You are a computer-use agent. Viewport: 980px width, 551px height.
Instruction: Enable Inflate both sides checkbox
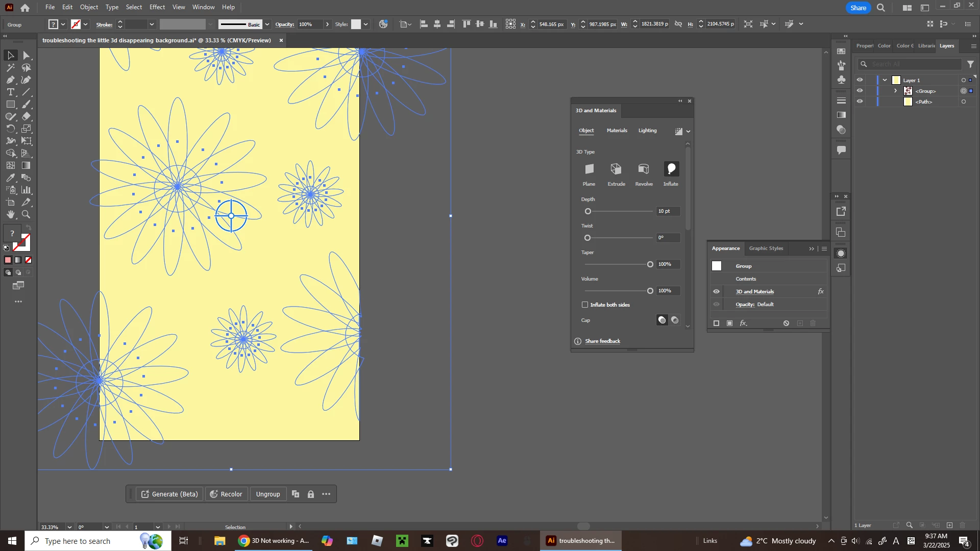pyautogui.click(x=585, y=305)
